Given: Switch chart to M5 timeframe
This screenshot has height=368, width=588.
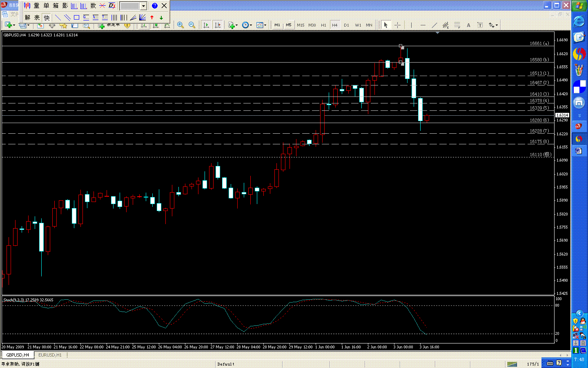Looking at the screenshot, I should tap(289, 25).
